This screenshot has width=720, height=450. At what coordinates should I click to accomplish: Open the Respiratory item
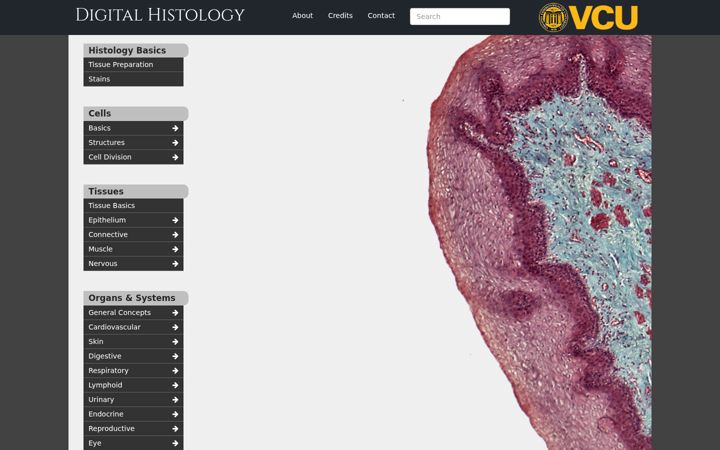tap(133, 371)
